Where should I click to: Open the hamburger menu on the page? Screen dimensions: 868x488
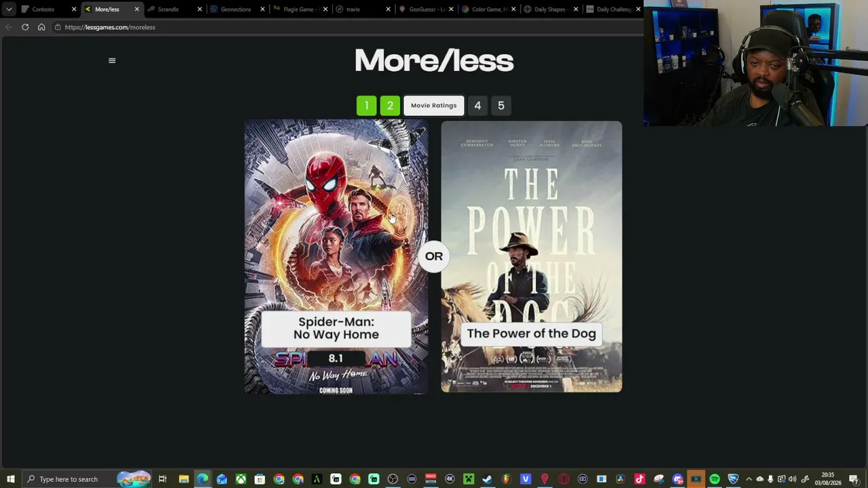click(x=112, y=60)
